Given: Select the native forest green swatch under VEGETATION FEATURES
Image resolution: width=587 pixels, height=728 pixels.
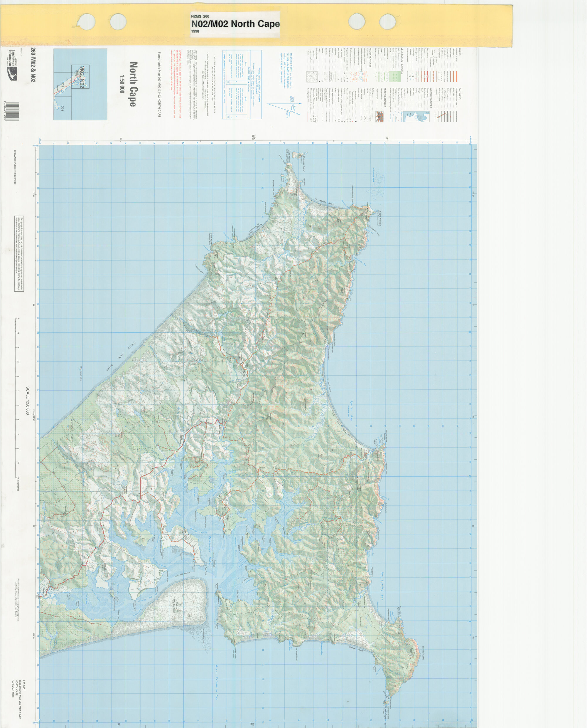Looking at the screenshot, I should point(399,76).
